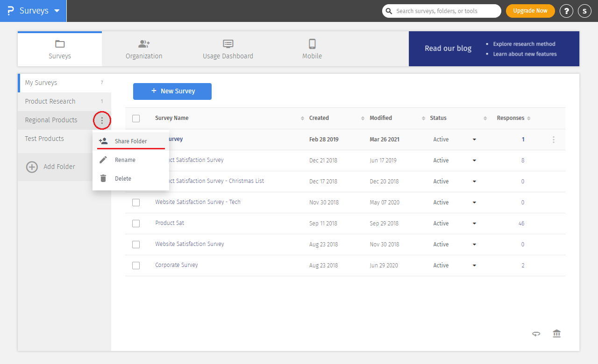Click the search magnifier icon
The height and width of the screenshot is (364, 598).
tap(389, 11)
